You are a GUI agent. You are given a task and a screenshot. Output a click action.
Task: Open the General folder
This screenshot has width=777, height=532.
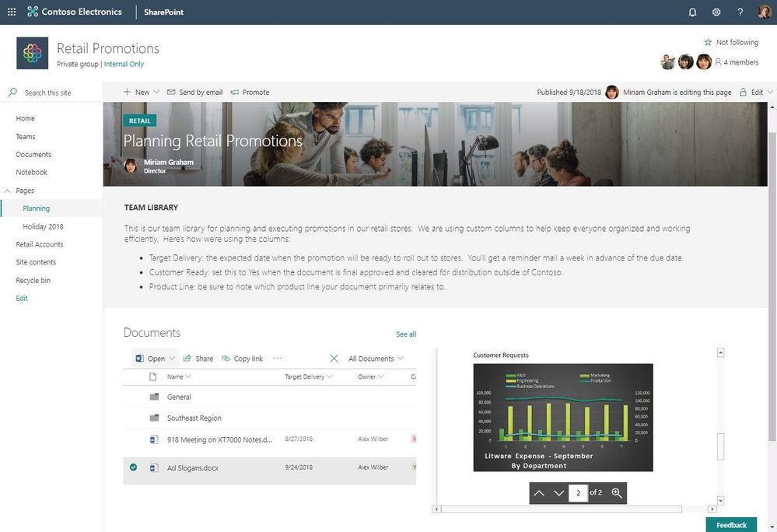click(x=179, y=397)
